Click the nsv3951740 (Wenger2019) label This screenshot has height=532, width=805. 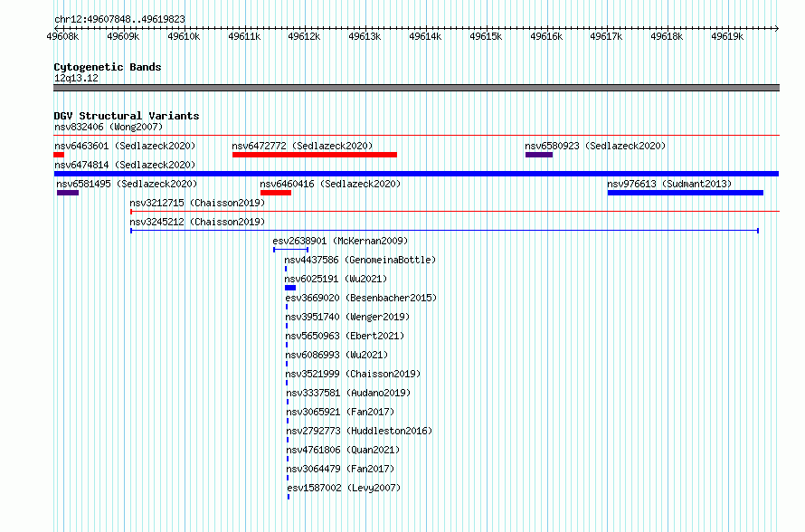(x=347, y=317)
